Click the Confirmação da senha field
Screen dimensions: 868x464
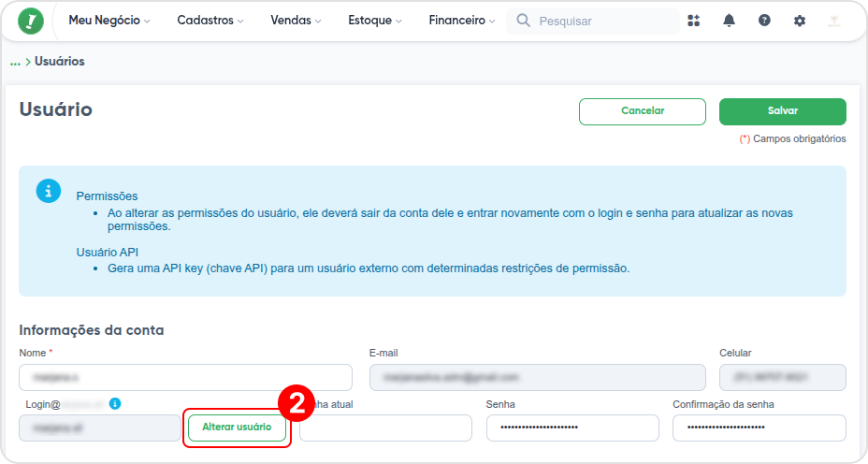coord(759,428)
